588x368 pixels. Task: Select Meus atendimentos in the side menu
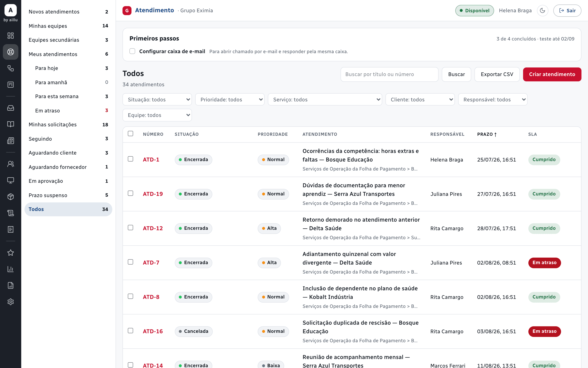click(x=68, y=54)
